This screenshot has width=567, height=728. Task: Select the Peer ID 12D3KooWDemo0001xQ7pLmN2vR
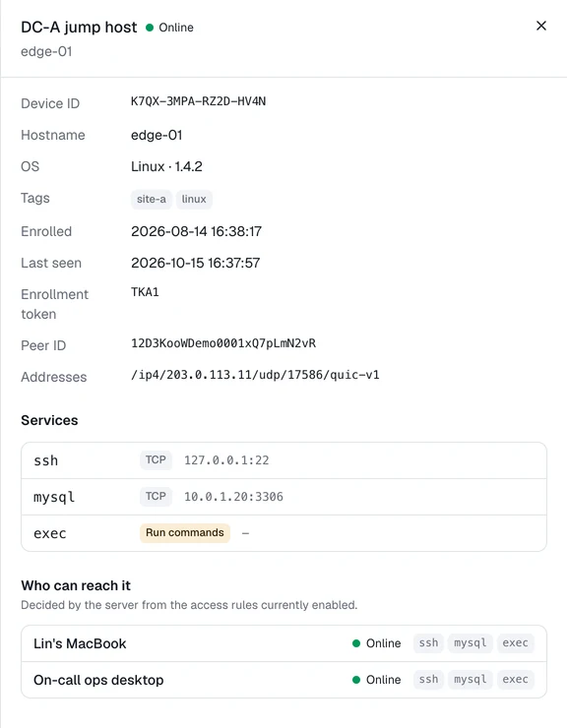[x=223, y=343]
